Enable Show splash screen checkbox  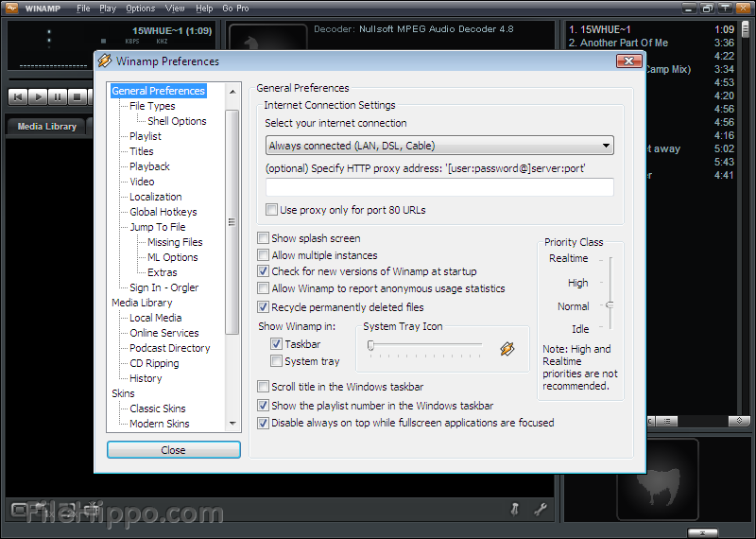click(x=263, y=238)
